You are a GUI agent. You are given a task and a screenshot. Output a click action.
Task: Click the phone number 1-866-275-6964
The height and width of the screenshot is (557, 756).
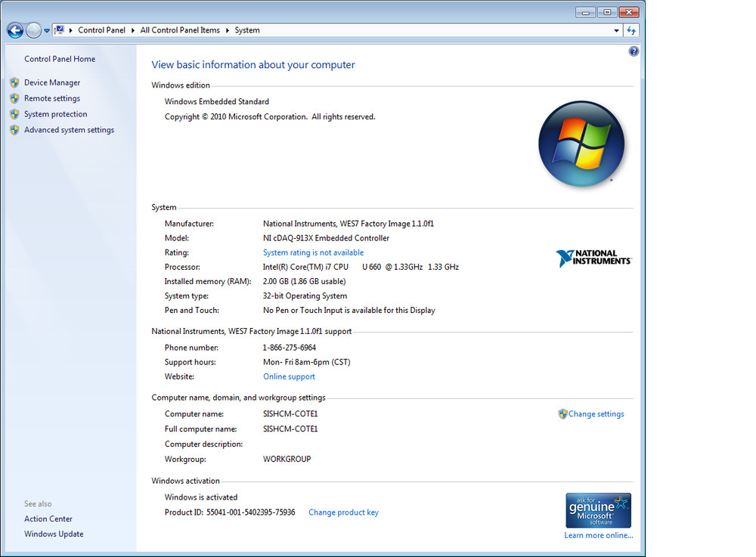pyautogui.click(x=290, y=348)
